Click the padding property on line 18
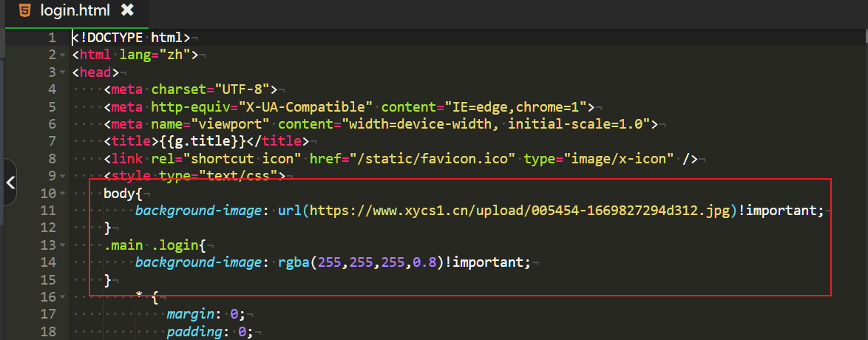 [194, 332]
